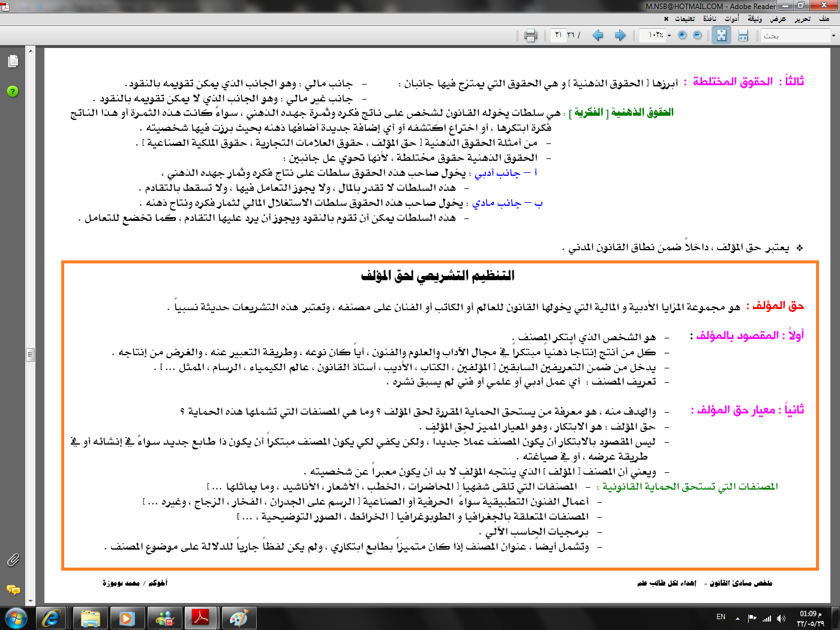
Task: Open Windows Explorer from taskbar
Action: (x=90, y=618)
